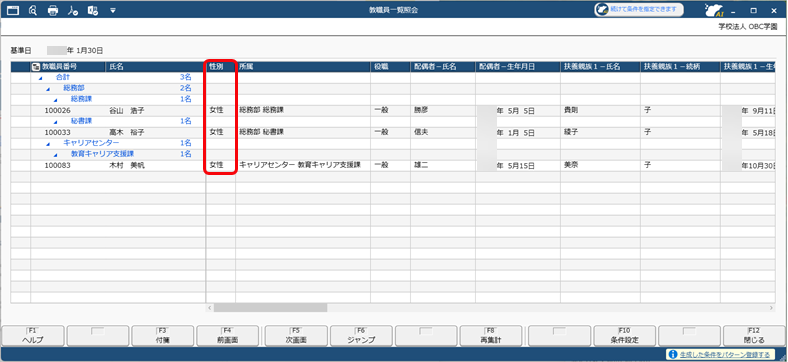This screenshot has width=788, height=362.
Task: Click the F6 ジャンプ button
Action: pos(361,335)
